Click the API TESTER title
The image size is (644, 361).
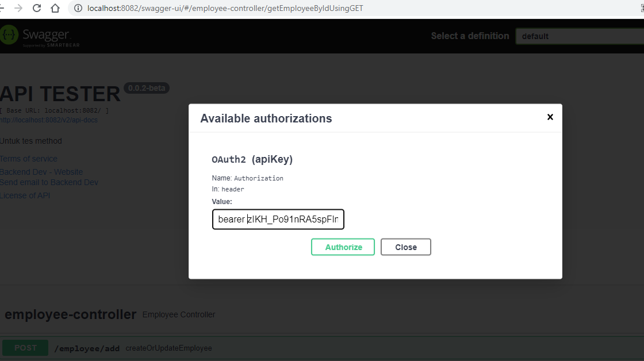click(x=60, y=94)
